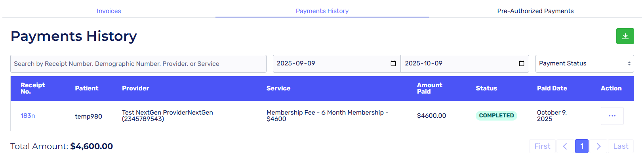The image size is (644, 161).
Task: Jump to the Last page
Action: coord(621,146)
